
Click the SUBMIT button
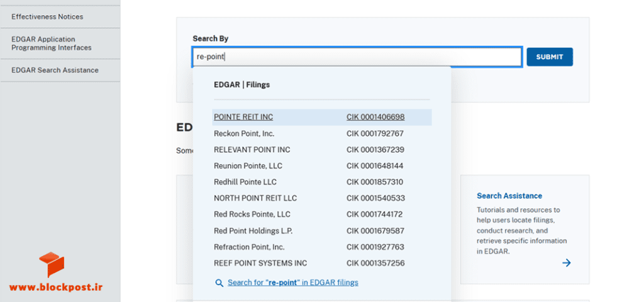coord(550,57)
